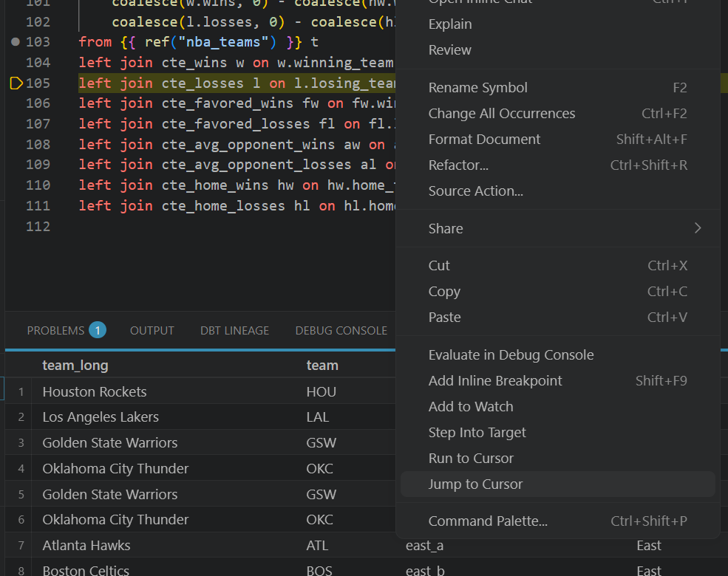
Task: Choose Paste from the context menu
Action: (x=557, y=318)
